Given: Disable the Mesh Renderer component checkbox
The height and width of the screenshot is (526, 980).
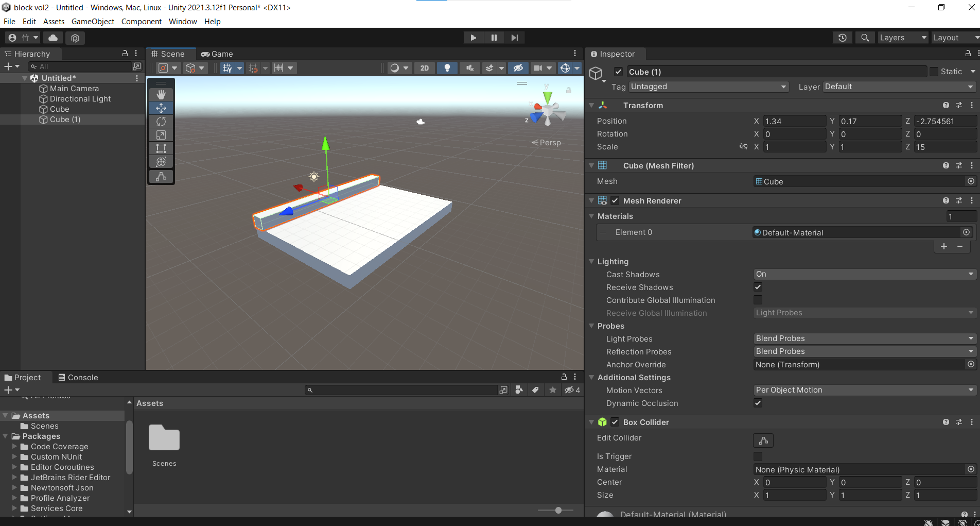Looking at the screenshot, I should pos(615,200).
